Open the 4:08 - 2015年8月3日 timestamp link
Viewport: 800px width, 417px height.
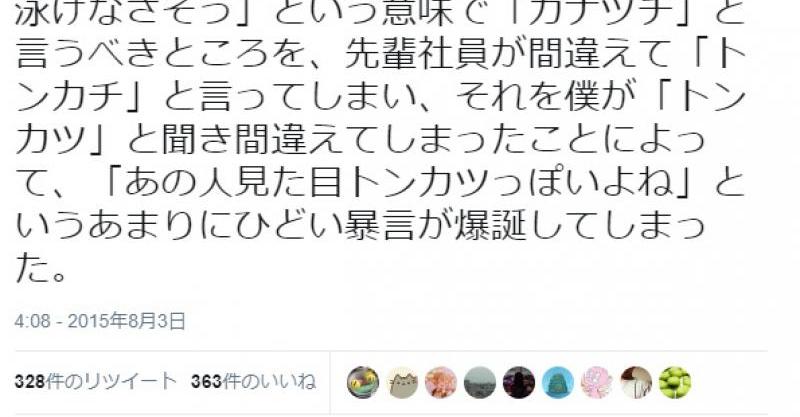point(100,322)
